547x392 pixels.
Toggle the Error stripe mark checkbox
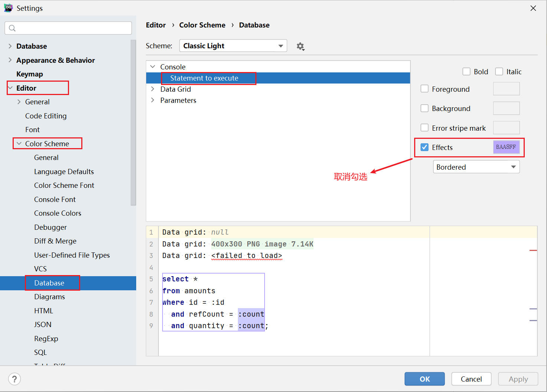pyautogui.click(x=425, y=128)
